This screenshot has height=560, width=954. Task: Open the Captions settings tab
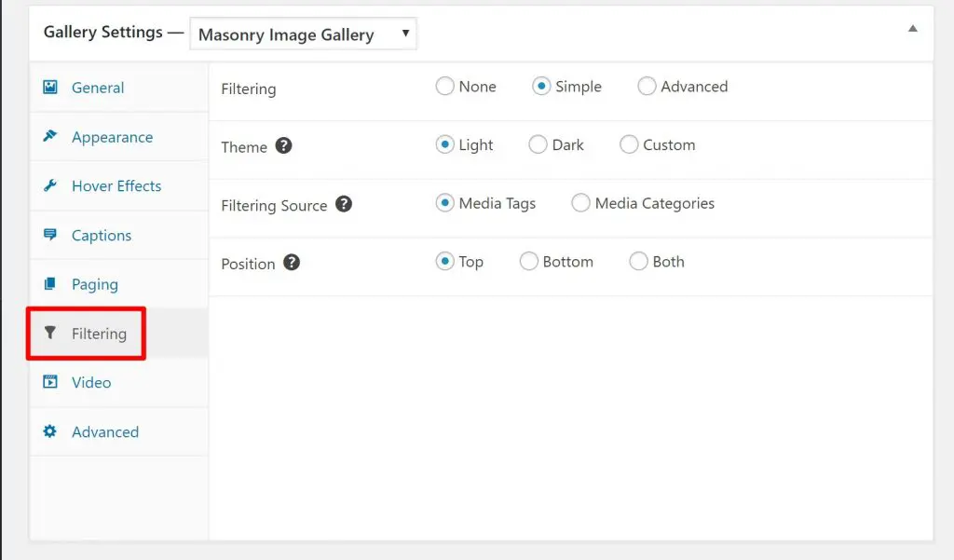pos(101,235)
